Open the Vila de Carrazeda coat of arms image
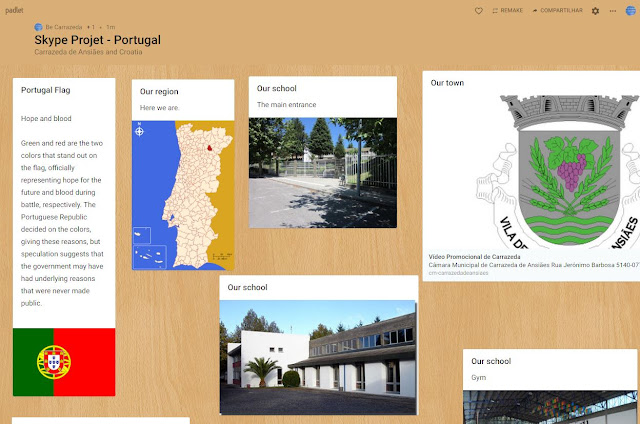The image size is (640, 424). pyautogui.click(x=557, y=171)
